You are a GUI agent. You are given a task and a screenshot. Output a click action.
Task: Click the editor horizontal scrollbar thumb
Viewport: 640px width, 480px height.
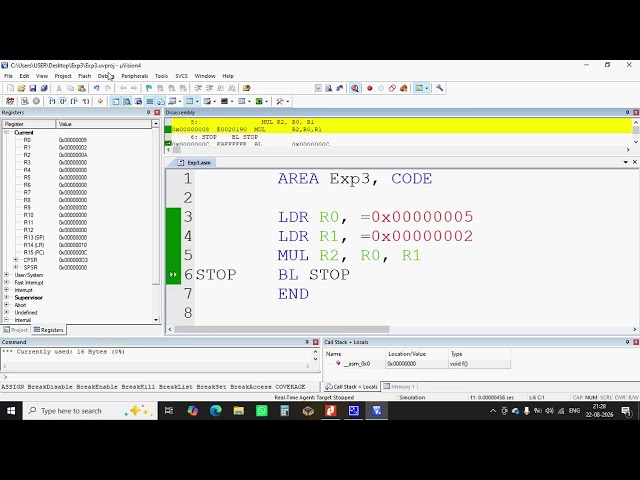[282, 329]
